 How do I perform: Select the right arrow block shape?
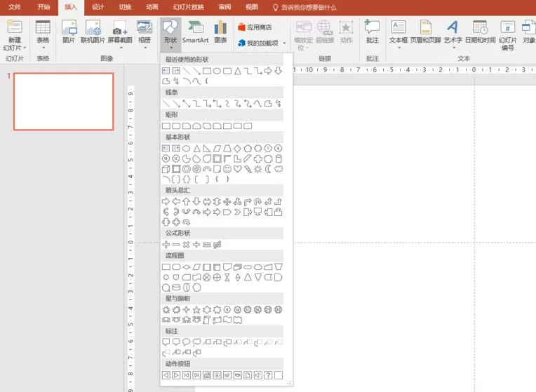166,202
